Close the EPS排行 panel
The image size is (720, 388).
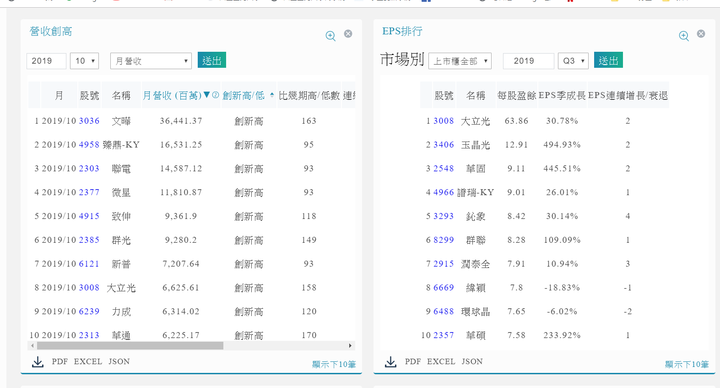click(x=701, y=34)
